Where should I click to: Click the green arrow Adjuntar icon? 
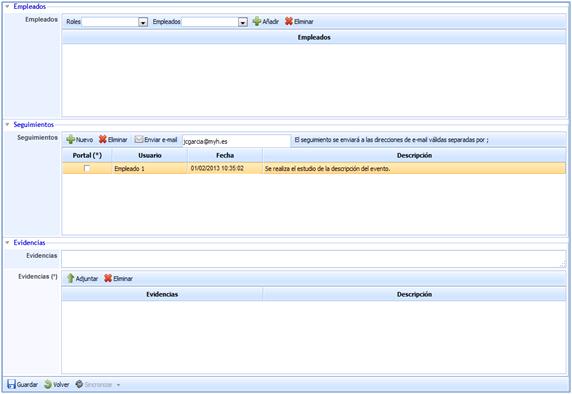pos(71,278)
